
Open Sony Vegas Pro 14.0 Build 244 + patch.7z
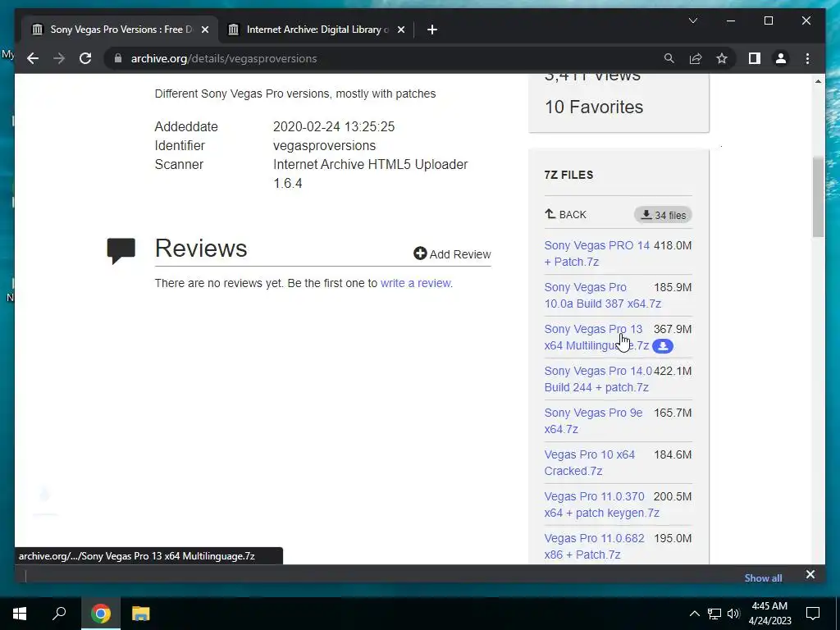click(x=598, y=379)
